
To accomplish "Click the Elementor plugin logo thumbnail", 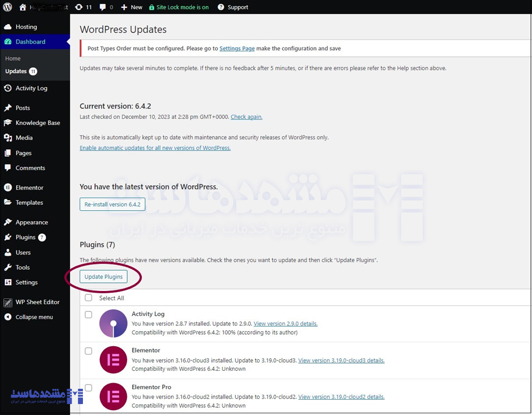I will coord(113,360).
